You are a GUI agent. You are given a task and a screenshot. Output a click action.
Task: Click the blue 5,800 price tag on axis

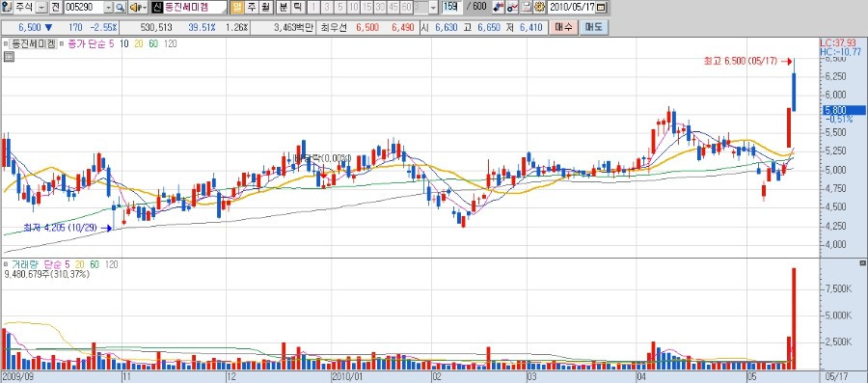[x=845, y=110]
